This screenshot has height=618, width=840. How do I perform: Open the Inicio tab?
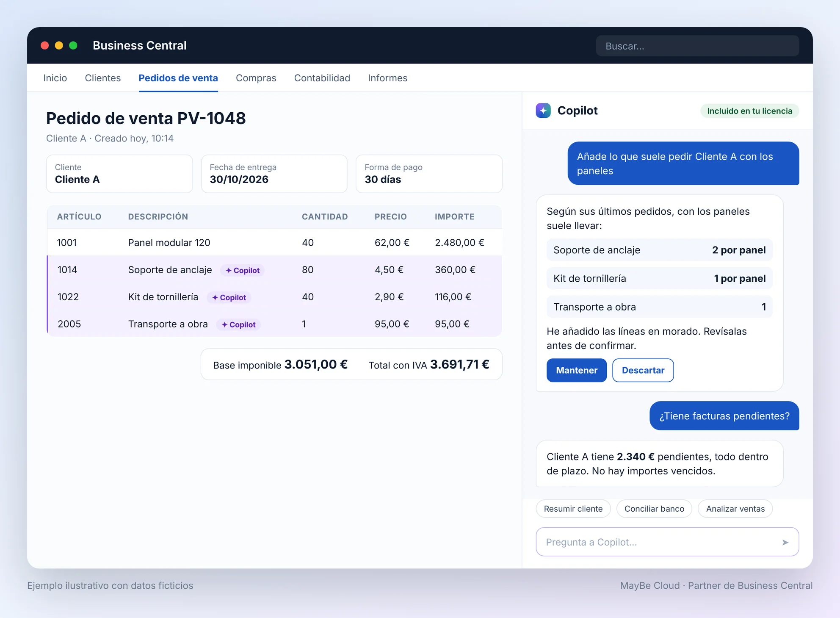tap(55, 78)
